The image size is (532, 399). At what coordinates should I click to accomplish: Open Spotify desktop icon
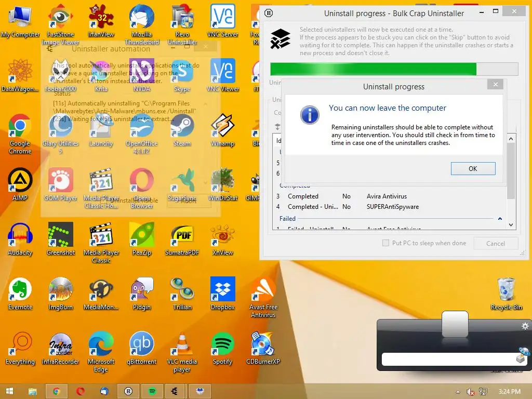(222, 348)
